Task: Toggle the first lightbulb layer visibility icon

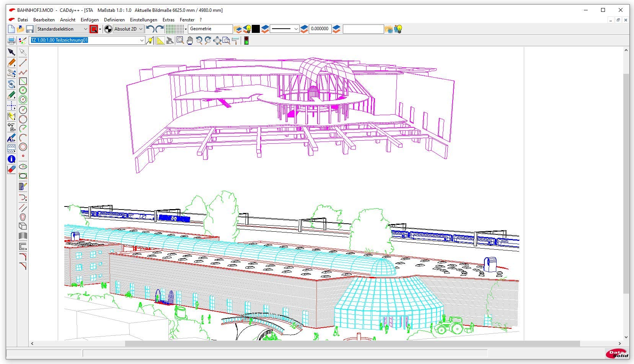Action: (x=248, y=29)
